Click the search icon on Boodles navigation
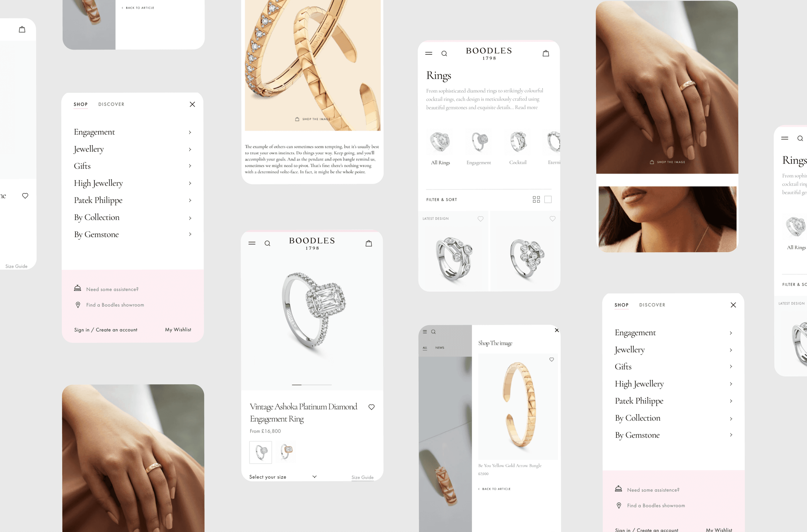Viewport: 807px width, 532px height. pos(444,54)
